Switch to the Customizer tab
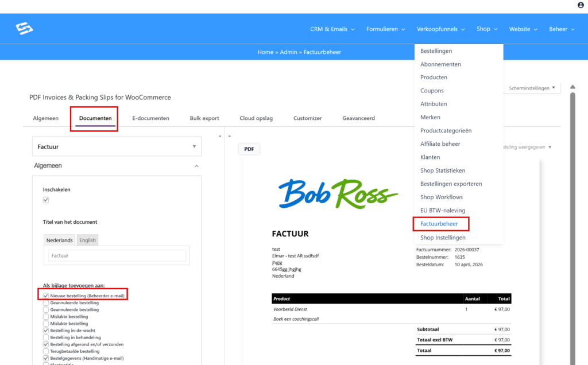The height and width of the screenshot is (365, 588). (x=308, y=118)
